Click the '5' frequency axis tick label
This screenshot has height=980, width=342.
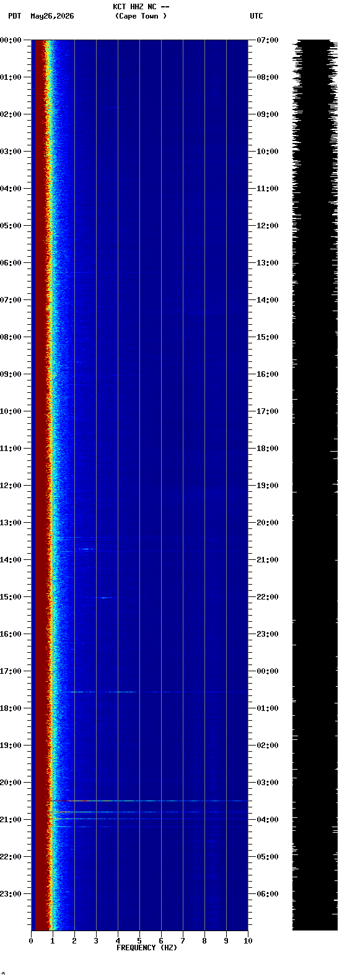(x=139, y=941)
